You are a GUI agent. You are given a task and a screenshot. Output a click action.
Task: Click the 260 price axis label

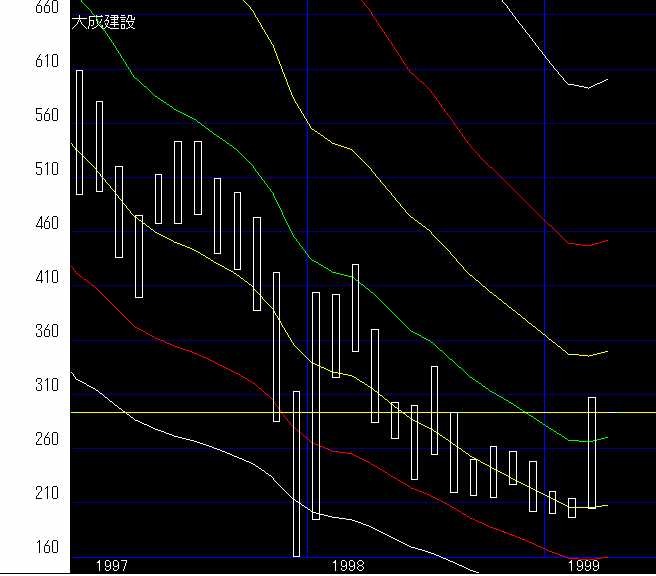click(x=19, y=440)
